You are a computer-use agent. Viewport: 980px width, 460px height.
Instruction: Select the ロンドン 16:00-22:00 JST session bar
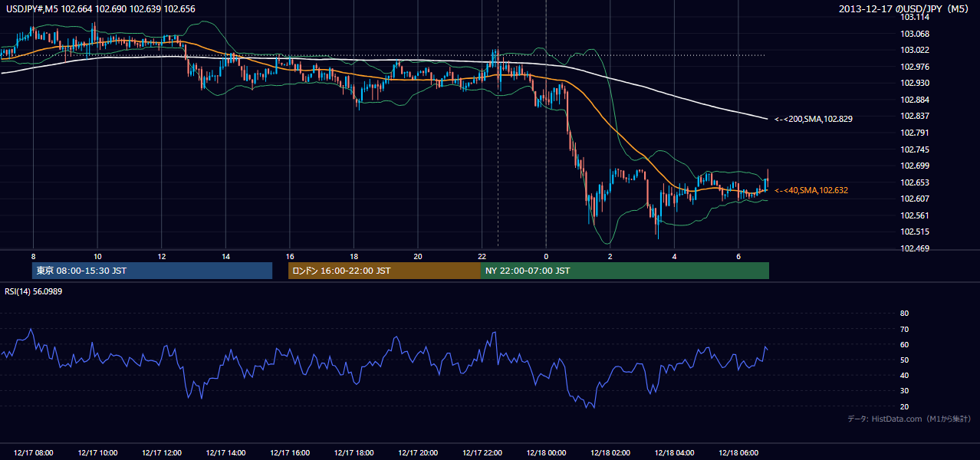[384, 271]
